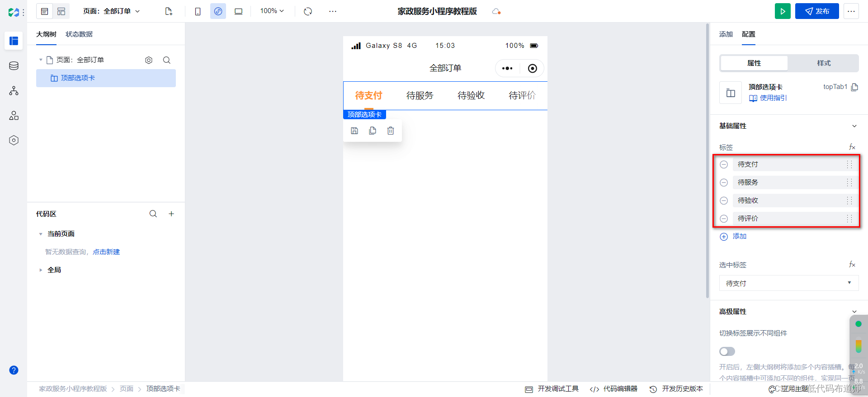This screenshot has width=868, height=397.
Task: Open page settings in outline tree
Action: click(x=149, y=60)
